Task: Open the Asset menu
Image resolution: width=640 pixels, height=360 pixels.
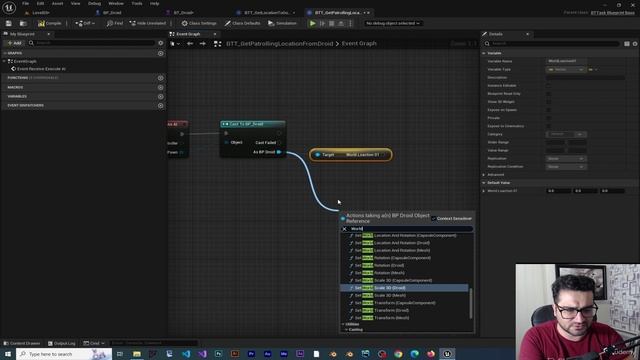Action: [57, 3]
